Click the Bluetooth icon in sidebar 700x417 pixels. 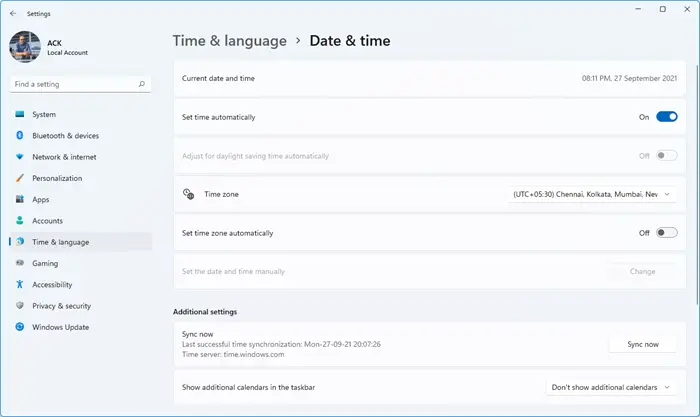pos(20,135)
